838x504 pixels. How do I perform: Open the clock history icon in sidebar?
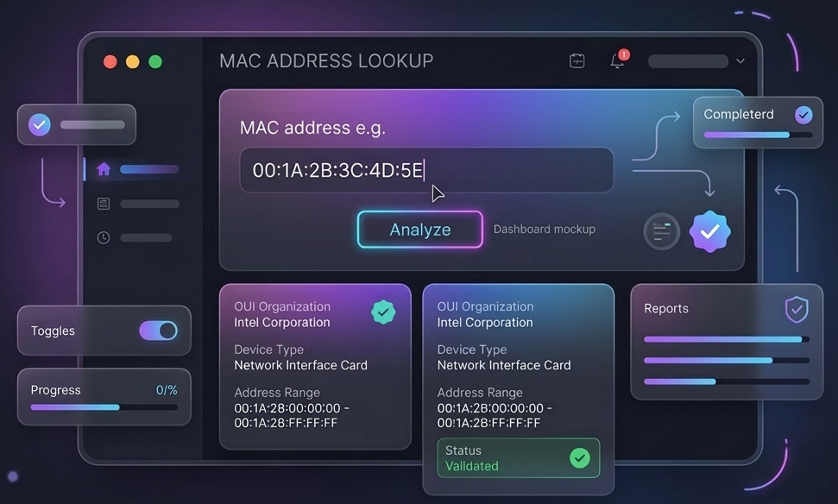click(x=104, y=237)
